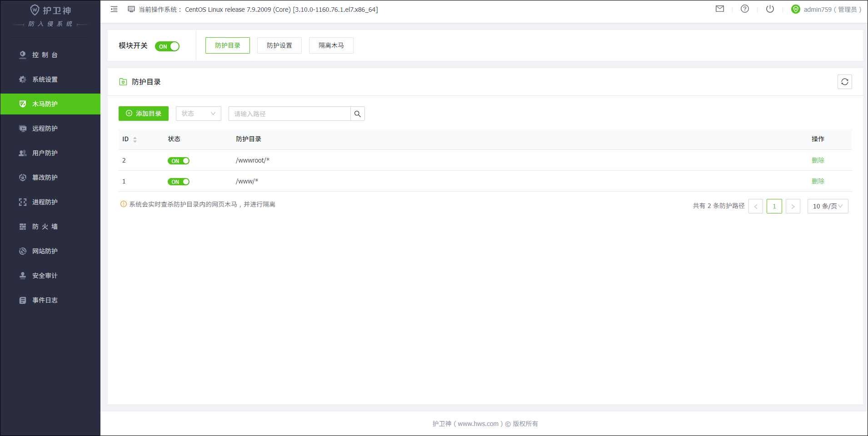
Task: Open the 状态 filter dropdown
Action: pyautogui.click(x=199, y=114)
